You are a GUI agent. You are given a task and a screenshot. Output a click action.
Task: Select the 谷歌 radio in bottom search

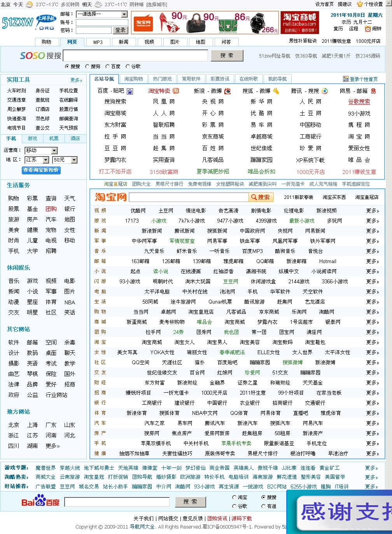(x=234, y=506)
